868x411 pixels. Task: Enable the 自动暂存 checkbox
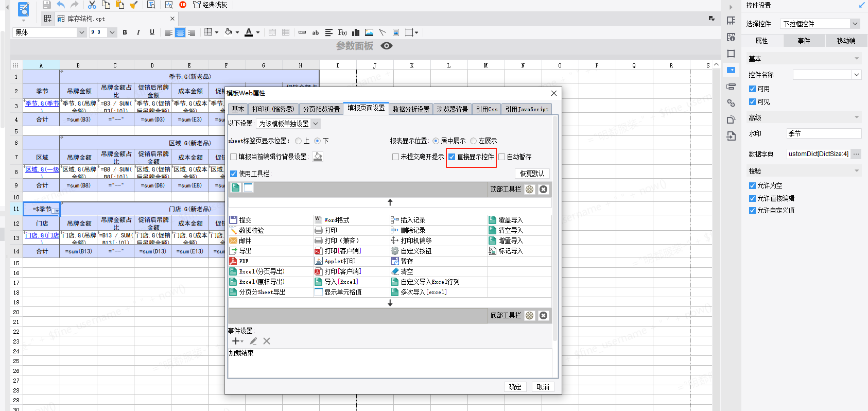click(501, 157)
